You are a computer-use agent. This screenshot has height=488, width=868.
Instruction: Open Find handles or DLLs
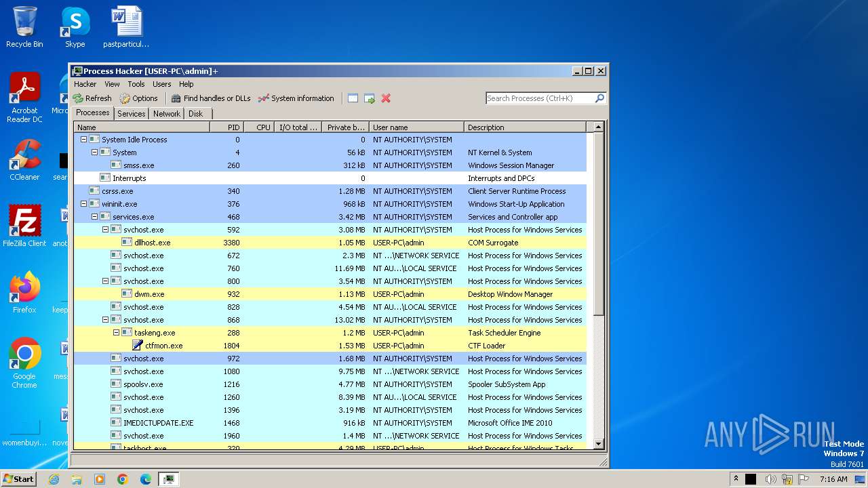211,98
